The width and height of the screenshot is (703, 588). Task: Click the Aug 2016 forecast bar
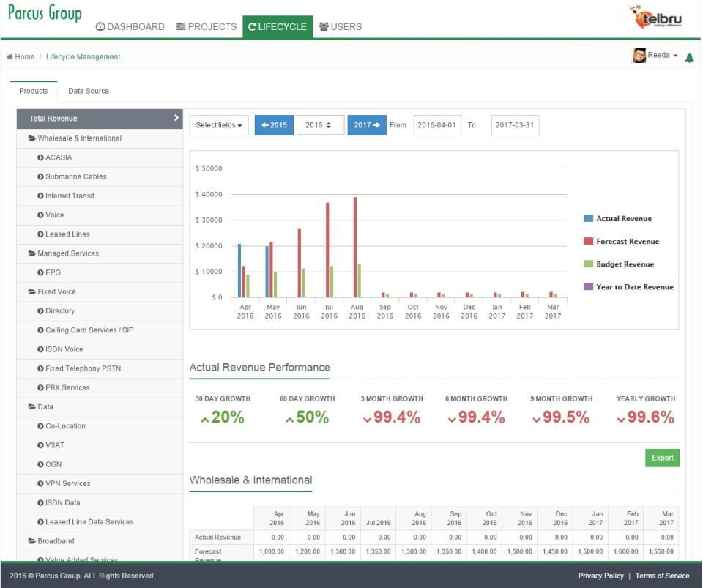tap(355, 247)
